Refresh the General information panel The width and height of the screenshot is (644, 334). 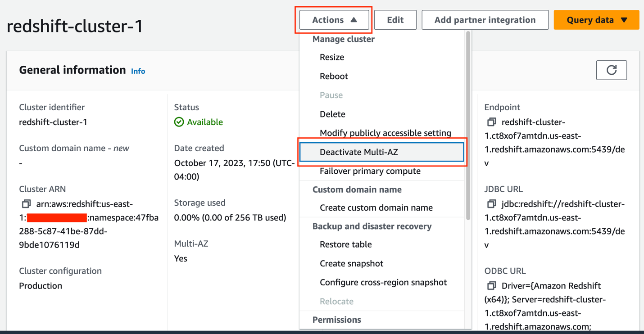point(611,70)
